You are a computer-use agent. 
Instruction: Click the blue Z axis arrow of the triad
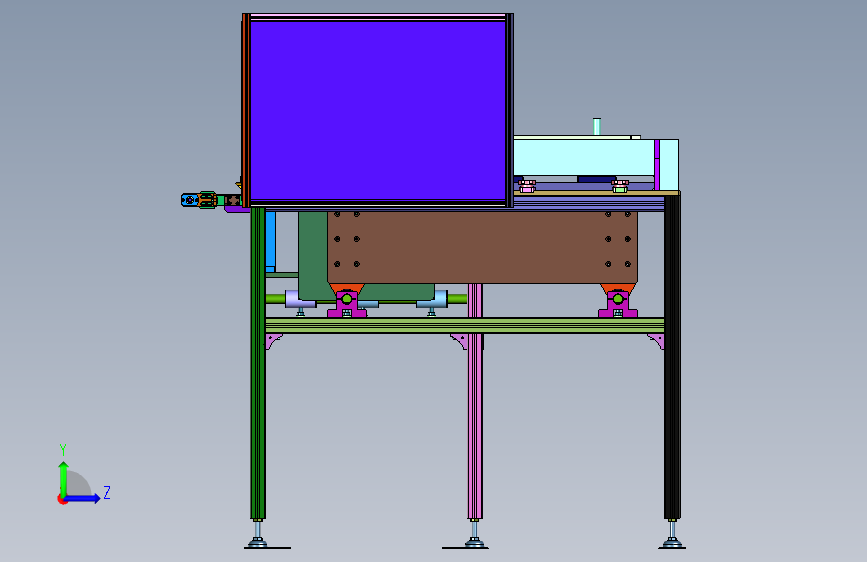(84, 498)
